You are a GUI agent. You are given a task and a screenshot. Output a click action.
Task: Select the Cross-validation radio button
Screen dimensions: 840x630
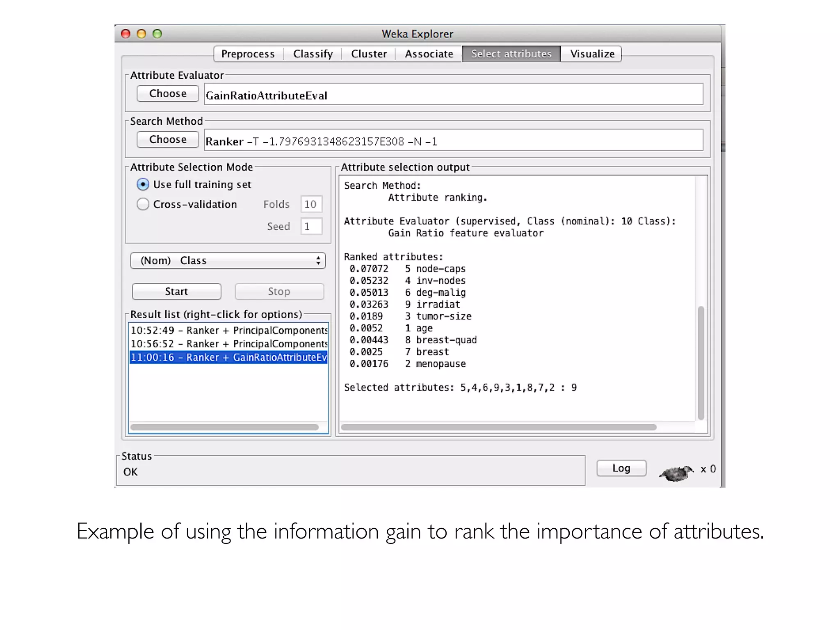click(143, 204)
